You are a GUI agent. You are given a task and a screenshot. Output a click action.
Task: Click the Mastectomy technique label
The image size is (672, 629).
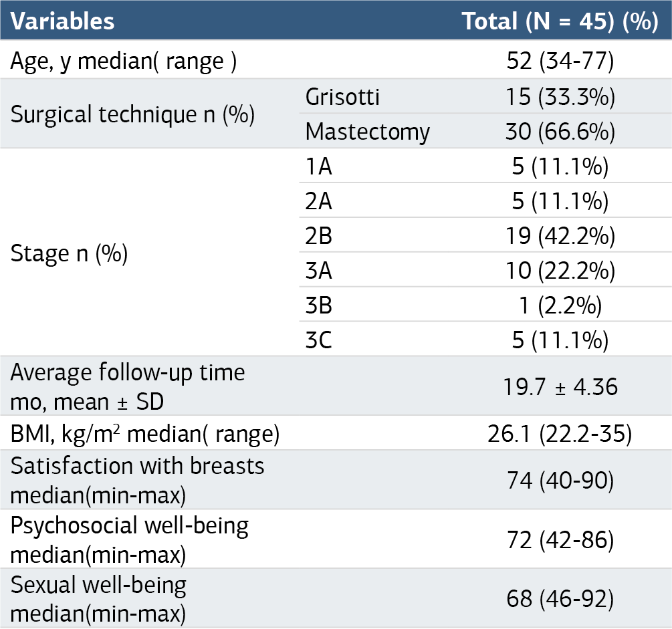(368, 132)
